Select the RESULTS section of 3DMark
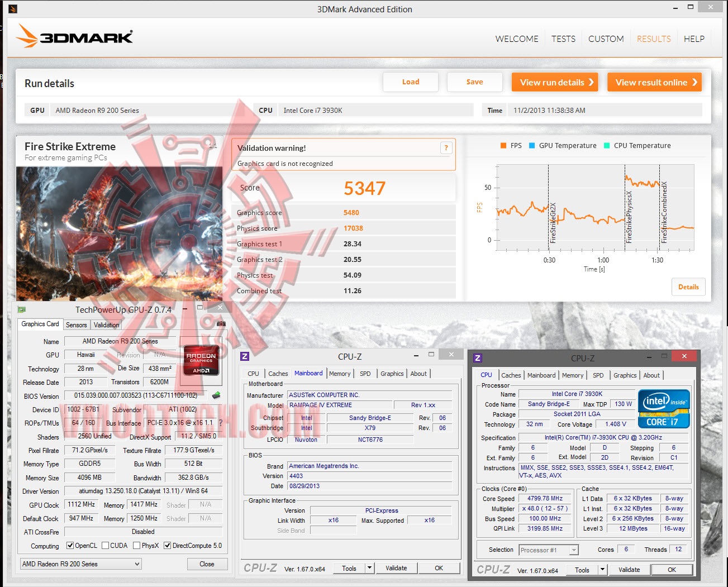Image resolution: width=728 pixels, height=587 pixels. 654,39
